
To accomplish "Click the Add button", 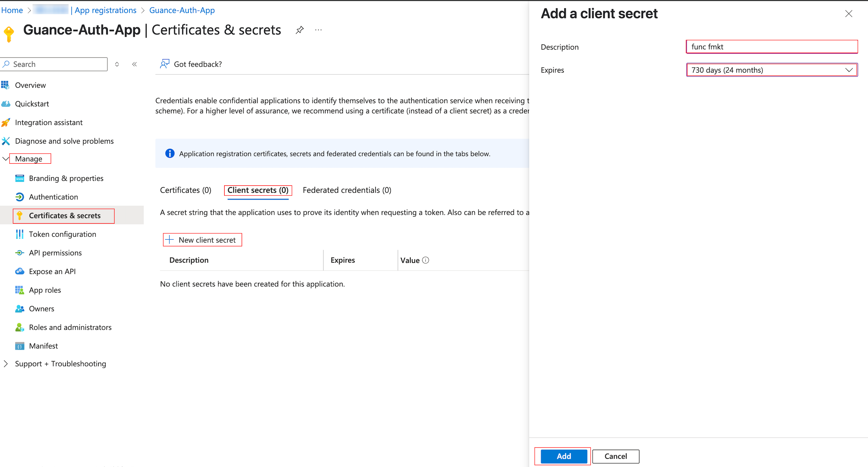I will click(563, 456).
